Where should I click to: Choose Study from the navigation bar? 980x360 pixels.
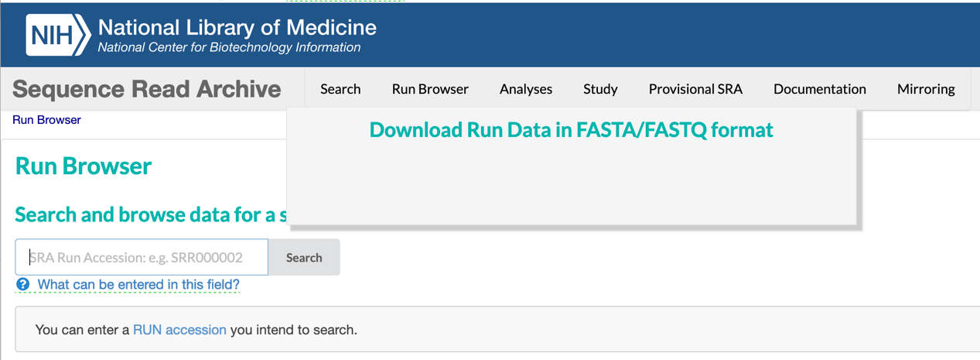600,89
